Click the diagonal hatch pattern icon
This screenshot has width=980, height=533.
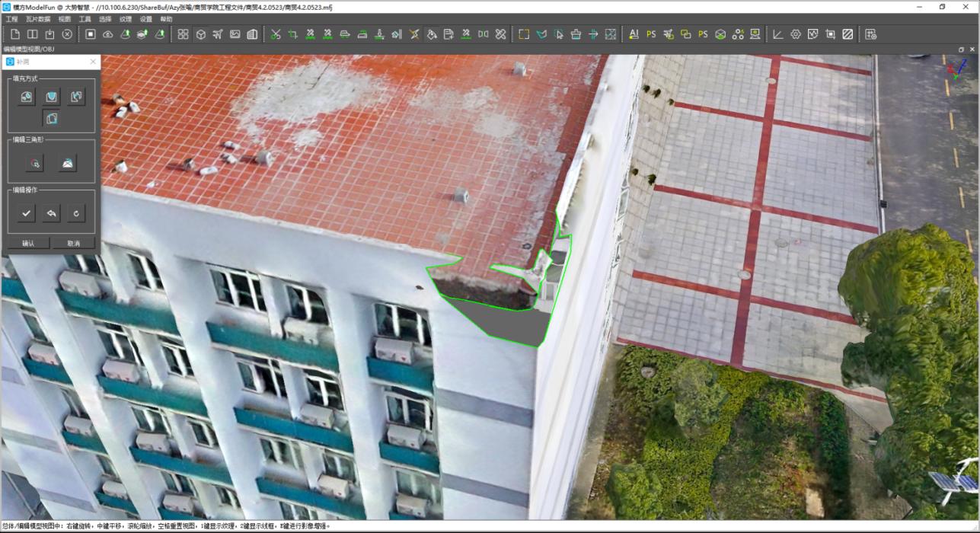coord(848,34)
